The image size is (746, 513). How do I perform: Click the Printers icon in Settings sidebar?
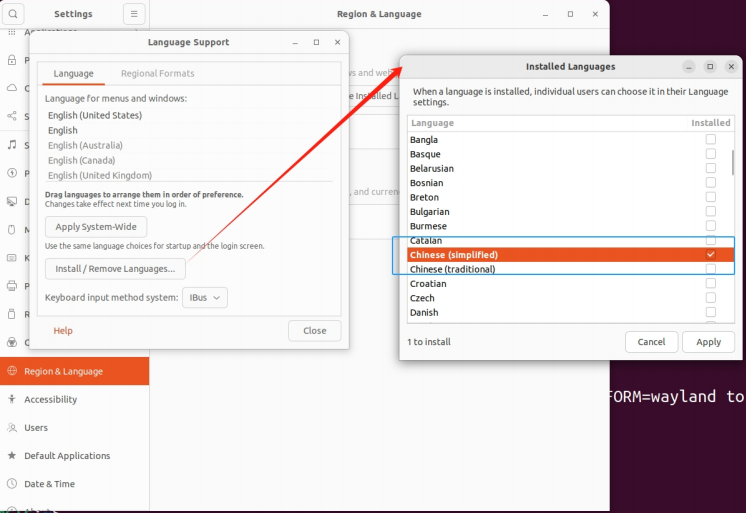click(x=12, y=286)
